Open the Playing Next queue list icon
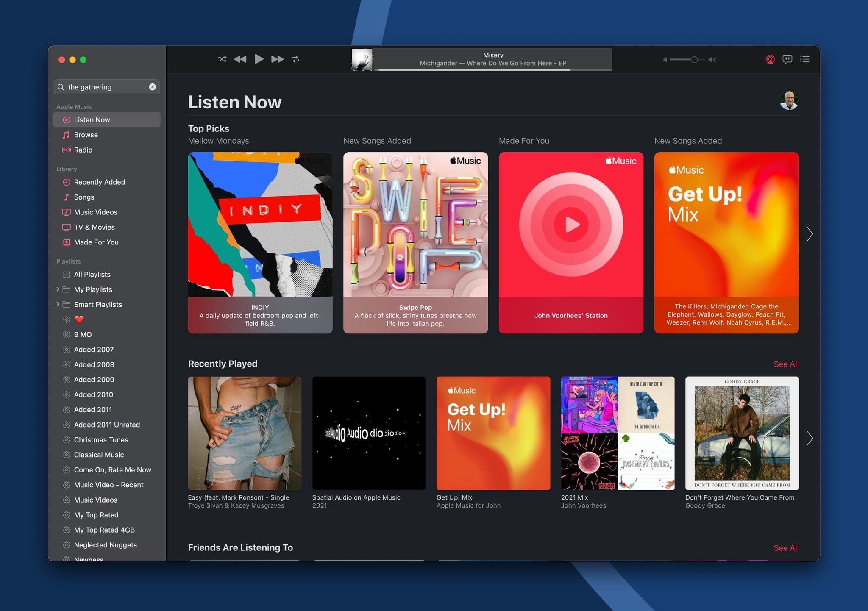This screenshot has height=611, width=868. (805, 59)
